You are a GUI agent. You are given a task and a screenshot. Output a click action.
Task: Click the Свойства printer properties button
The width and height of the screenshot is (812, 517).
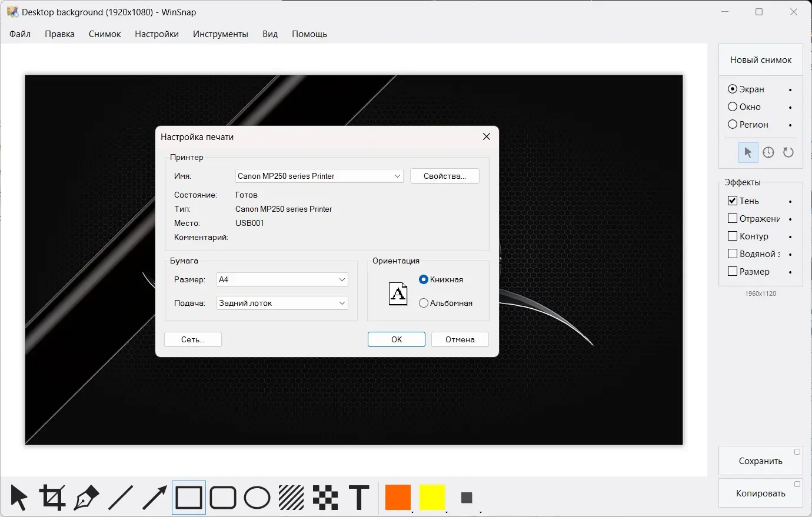coord(444,176)
